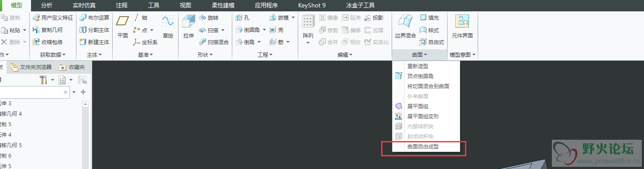Click the 坐标系 coordinate system tool

tap(145, 42)
